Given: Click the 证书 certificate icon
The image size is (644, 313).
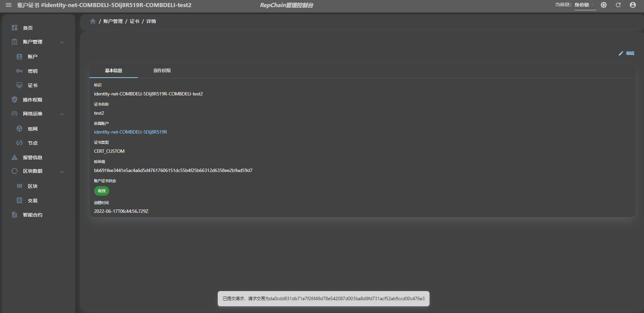Looking at the screenshot, I should (20, 85).
